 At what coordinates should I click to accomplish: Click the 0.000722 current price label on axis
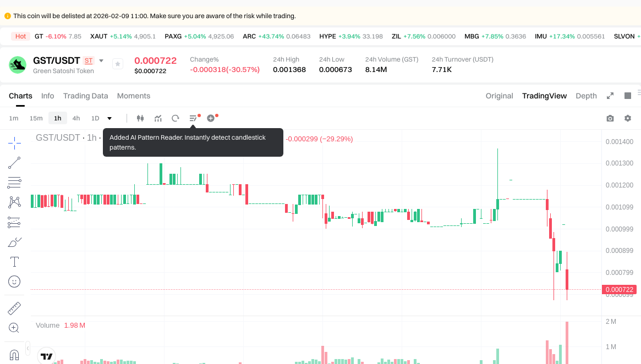(620, 289)
